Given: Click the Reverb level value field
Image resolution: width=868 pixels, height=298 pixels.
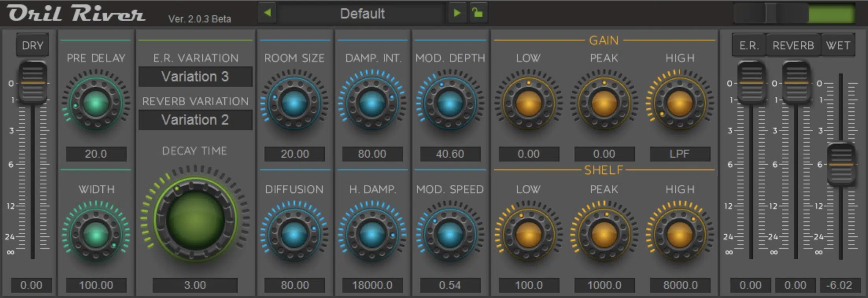Looking at the screenshot, I should point(795,285).
